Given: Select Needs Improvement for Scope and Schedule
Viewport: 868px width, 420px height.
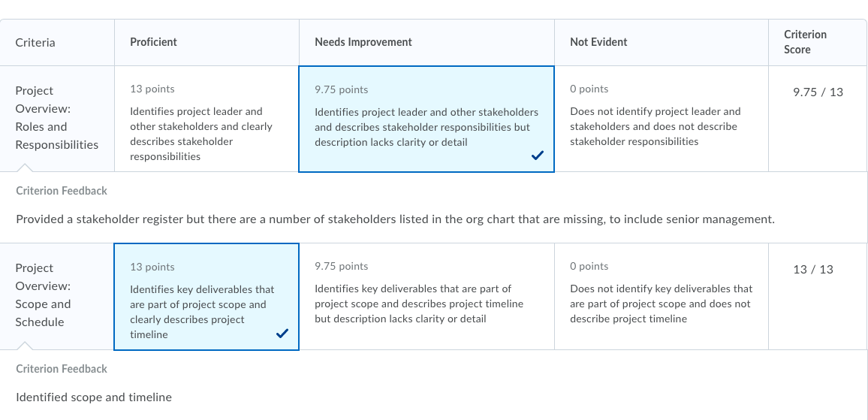Looking at the screenshot, I should click(426, 297).
